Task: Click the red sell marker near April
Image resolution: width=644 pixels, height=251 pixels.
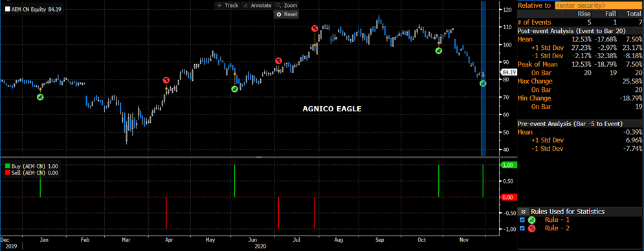Action: coord(166,80)
